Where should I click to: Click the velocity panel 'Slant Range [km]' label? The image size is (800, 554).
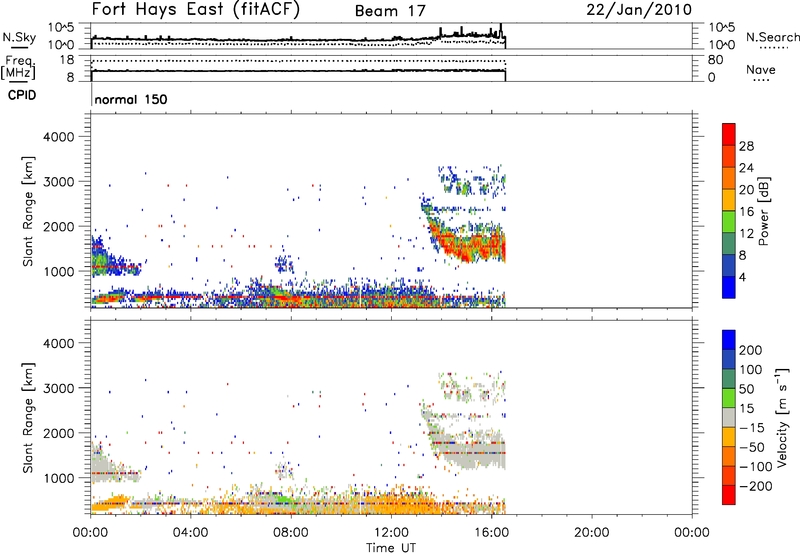coord(28,418)
